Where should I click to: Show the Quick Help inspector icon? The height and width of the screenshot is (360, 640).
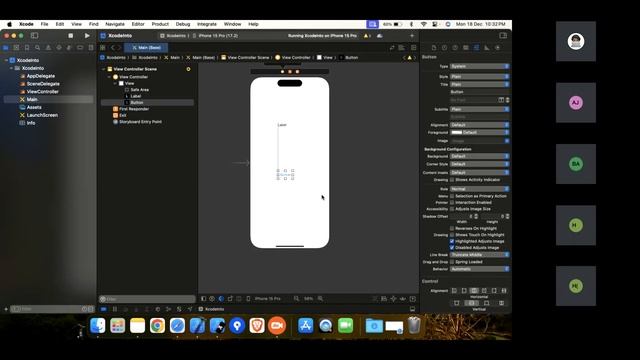coord(455,48)
